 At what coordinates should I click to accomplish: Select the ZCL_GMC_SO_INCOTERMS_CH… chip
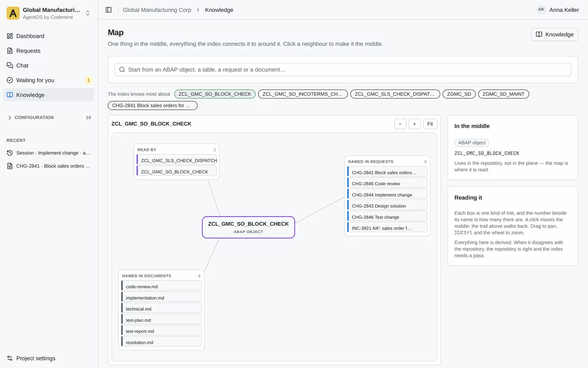(303, 94)
